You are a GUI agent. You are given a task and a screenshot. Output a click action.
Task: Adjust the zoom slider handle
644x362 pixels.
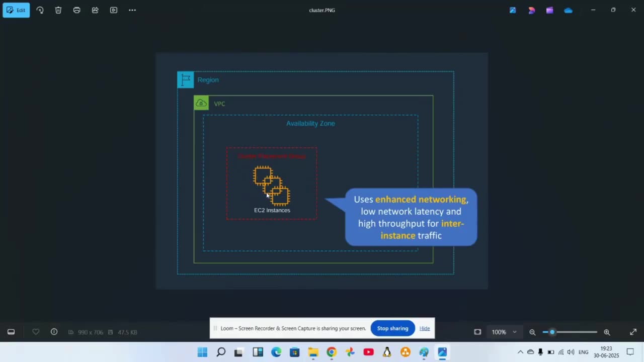tap(552, 332)
